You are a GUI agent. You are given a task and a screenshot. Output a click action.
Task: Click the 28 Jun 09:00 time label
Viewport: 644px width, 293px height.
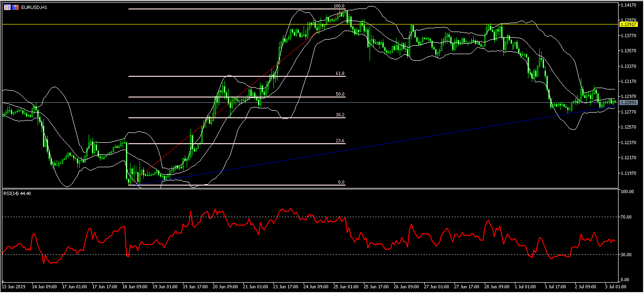point(497,286)
